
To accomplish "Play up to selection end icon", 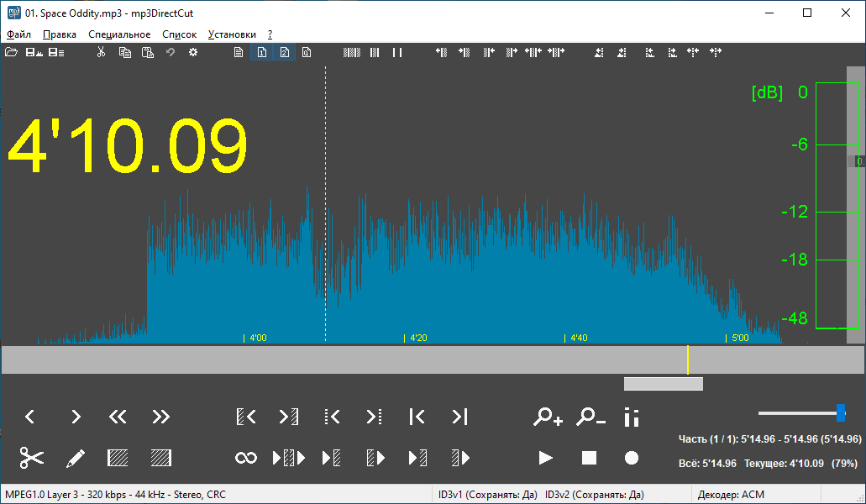I will click(x=417, y=458).
